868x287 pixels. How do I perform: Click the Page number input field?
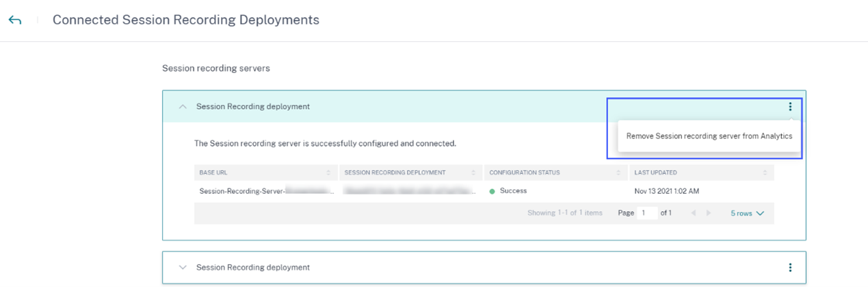[x=646, y=213]
